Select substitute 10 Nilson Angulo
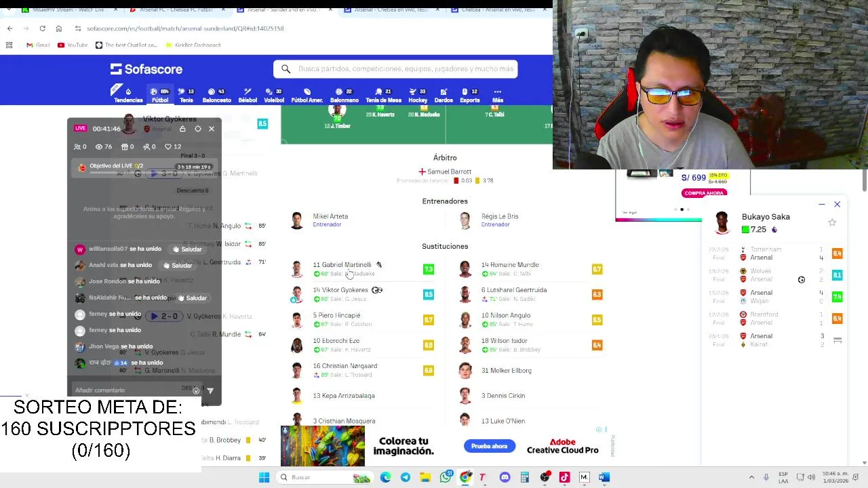This screenshot has height=488, width=868. click(x=530, y=319)
